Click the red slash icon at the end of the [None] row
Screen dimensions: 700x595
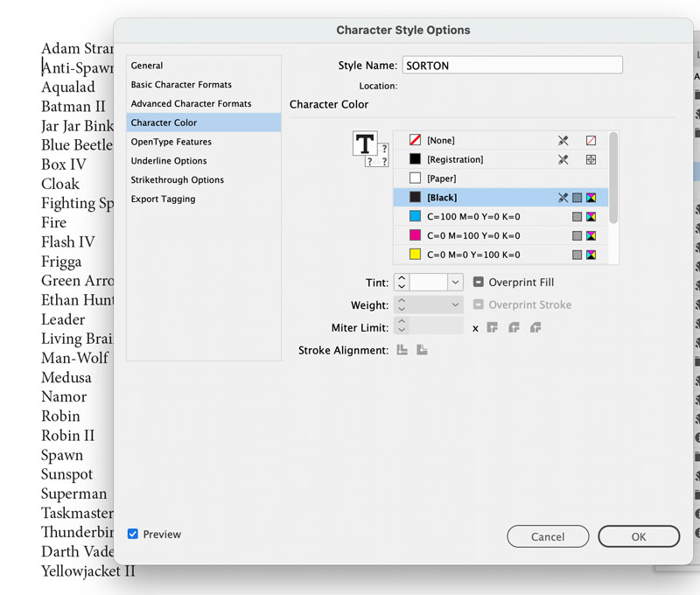[x=591, y=141]
